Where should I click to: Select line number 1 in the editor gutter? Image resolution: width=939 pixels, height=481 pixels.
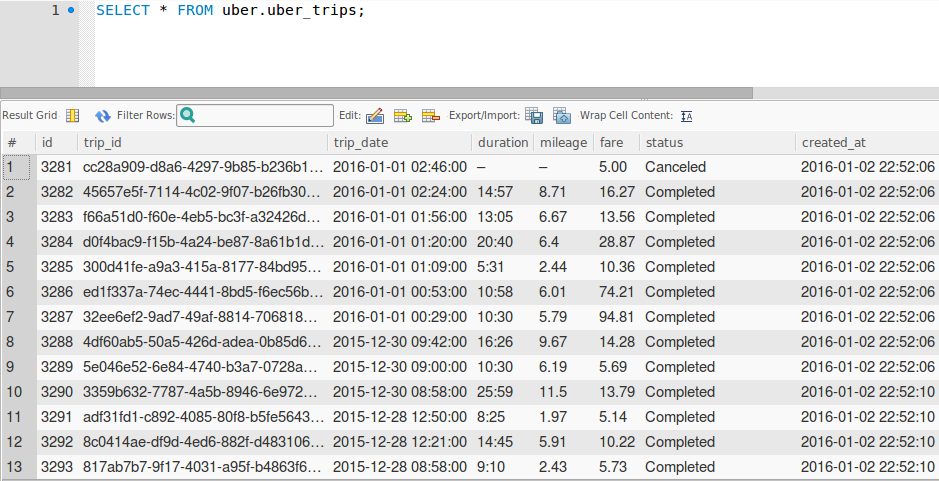tap(55, 10)
